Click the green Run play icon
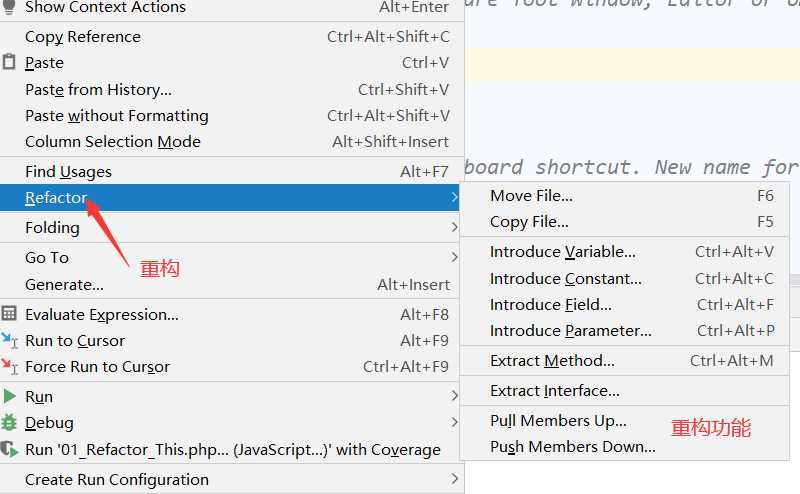The image size is (800, 494). (x=9, y=396)
